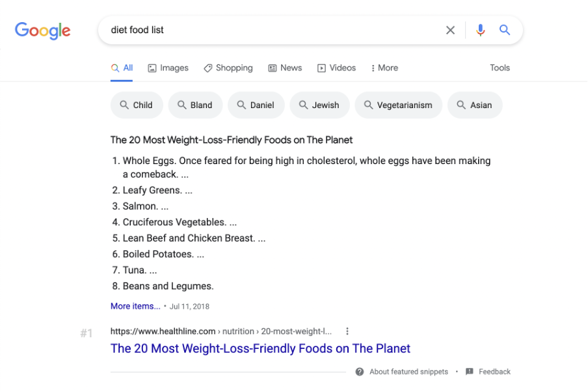Clear the search query with X icon
This screenshot has height=392, width=588.
pyautogui.click(x=450, y=30)
